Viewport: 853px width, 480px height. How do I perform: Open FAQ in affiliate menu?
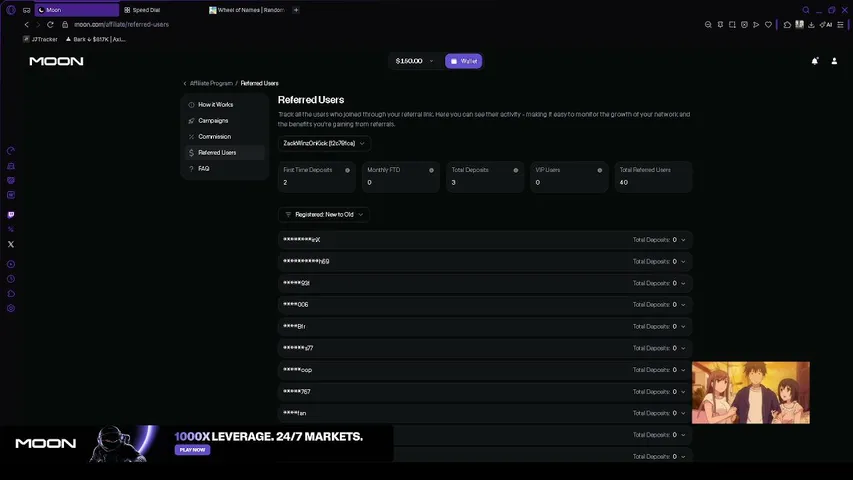click(225, 169)
